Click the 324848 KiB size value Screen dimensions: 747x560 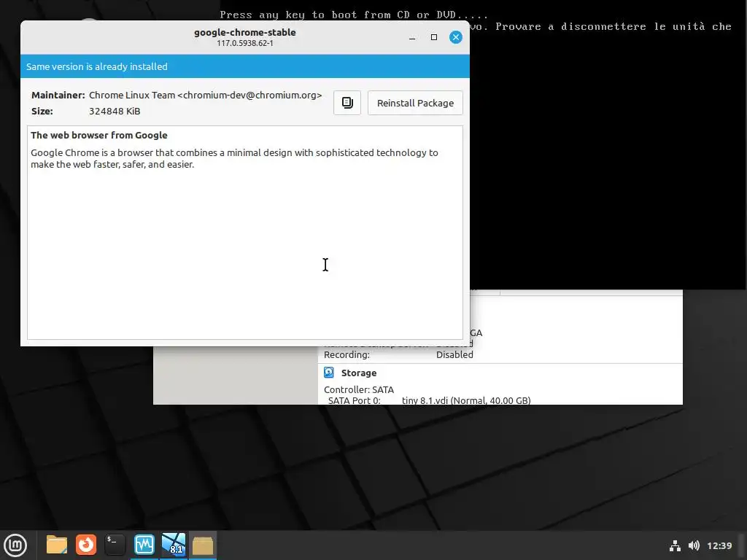tap(115, 112)
